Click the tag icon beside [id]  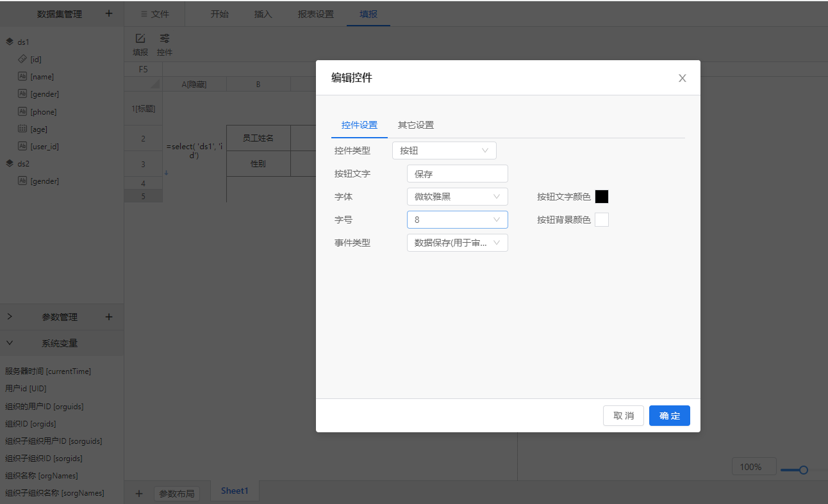[22, 59]
